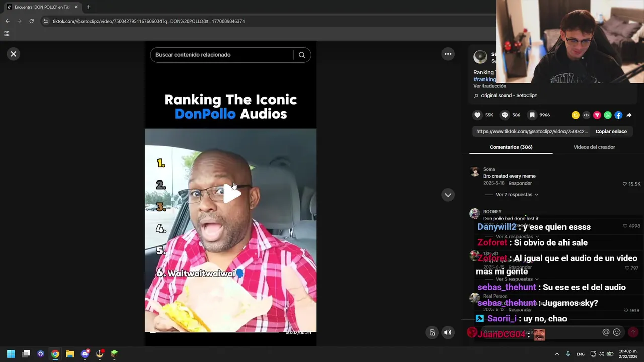Open Soma's commenter avatar
Screen dimensions: 644x362
(x=474, y=171)
